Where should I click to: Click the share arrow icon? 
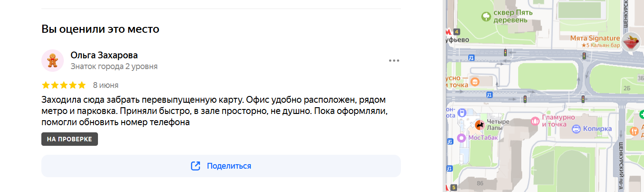click(x=195, y=166)
